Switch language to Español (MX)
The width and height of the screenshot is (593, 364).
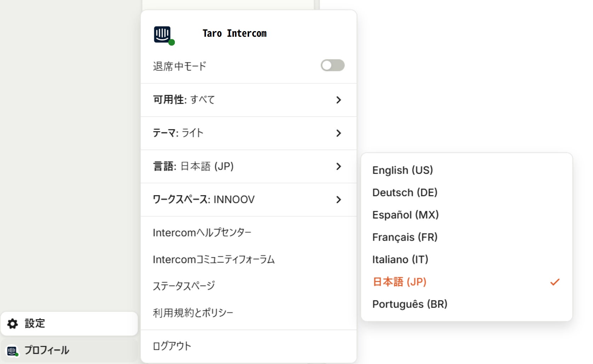click(x=405, y=215)
